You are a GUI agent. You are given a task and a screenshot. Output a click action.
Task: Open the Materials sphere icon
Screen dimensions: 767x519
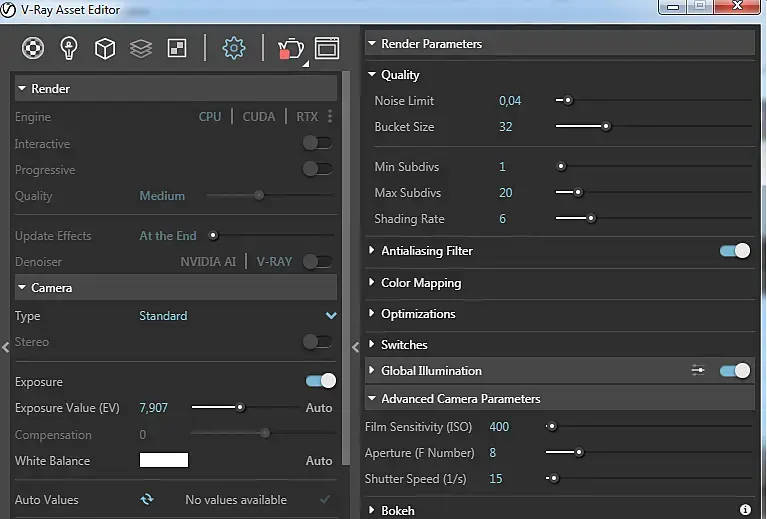[34, 47]
